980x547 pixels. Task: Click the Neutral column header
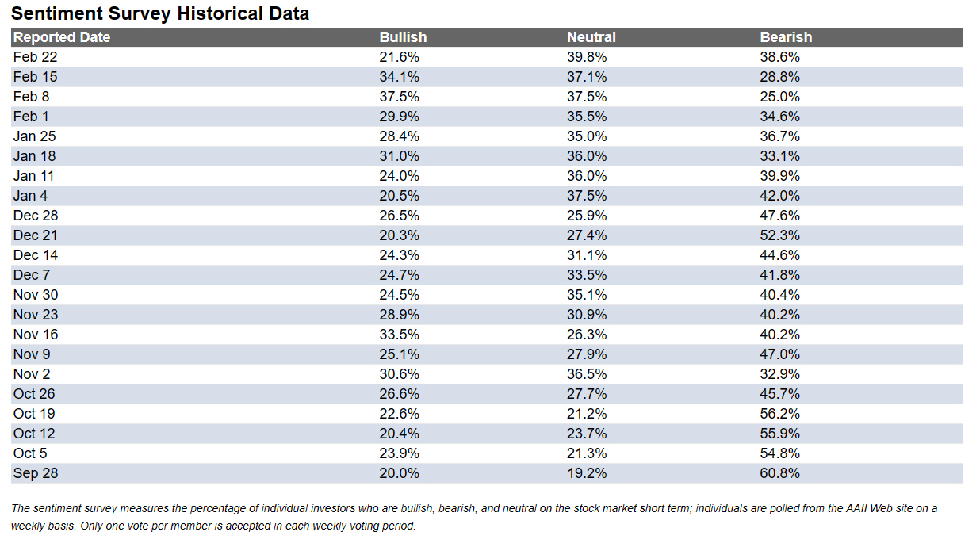(591, 37)
